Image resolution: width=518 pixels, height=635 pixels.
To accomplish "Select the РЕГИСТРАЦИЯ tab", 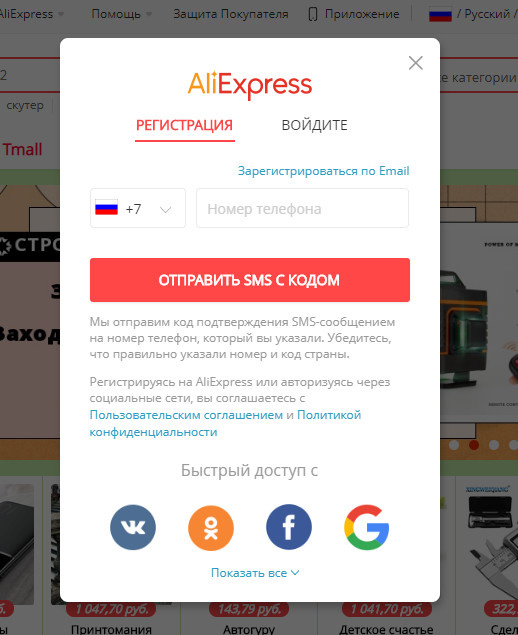I will click(184, 126).
